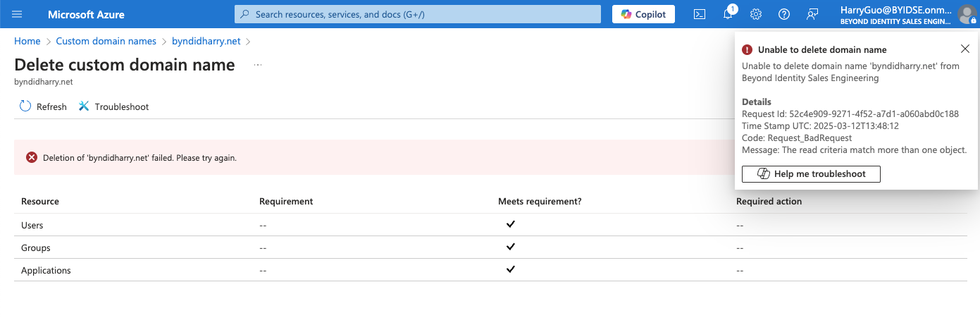Viewport: 980px width, 318px height.
Task: Open the ellipsis menu beside page title
Action: coord(258,65)
